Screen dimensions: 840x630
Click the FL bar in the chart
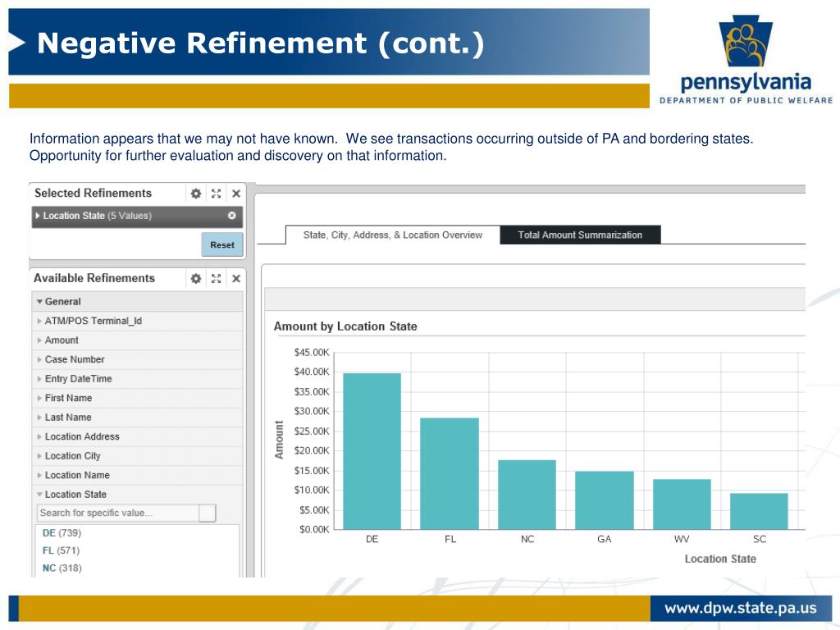coord(450,473)
